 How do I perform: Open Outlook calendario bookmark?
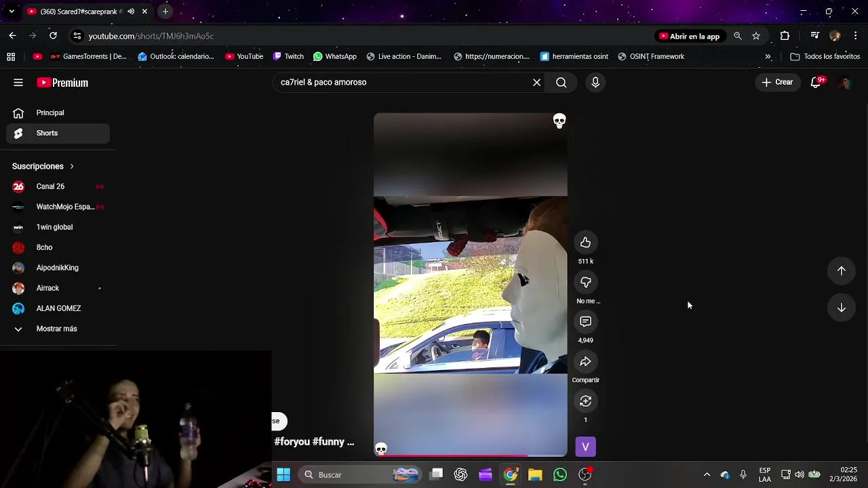tap(176, 57)
